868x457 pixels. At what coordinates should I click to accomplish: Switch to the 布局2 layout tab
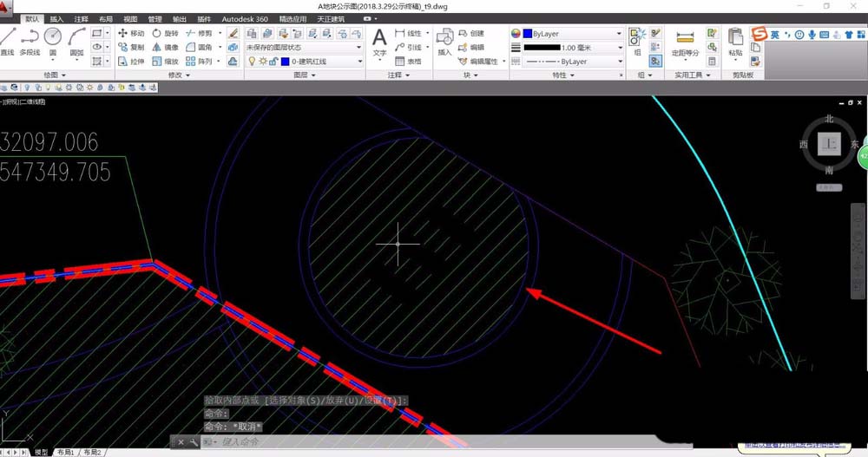tap(92, 452)
